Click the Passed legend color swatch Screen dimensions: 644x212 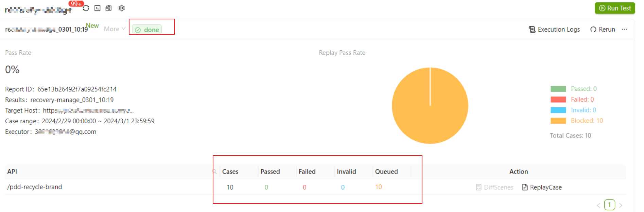[x=558, y=89]
